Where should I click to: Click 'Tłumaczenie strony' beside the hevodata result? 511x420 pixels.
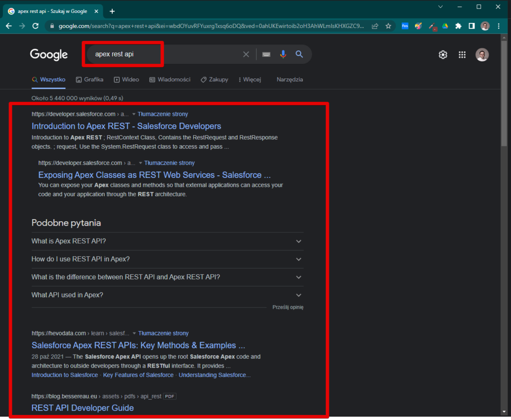pos(163,333)
